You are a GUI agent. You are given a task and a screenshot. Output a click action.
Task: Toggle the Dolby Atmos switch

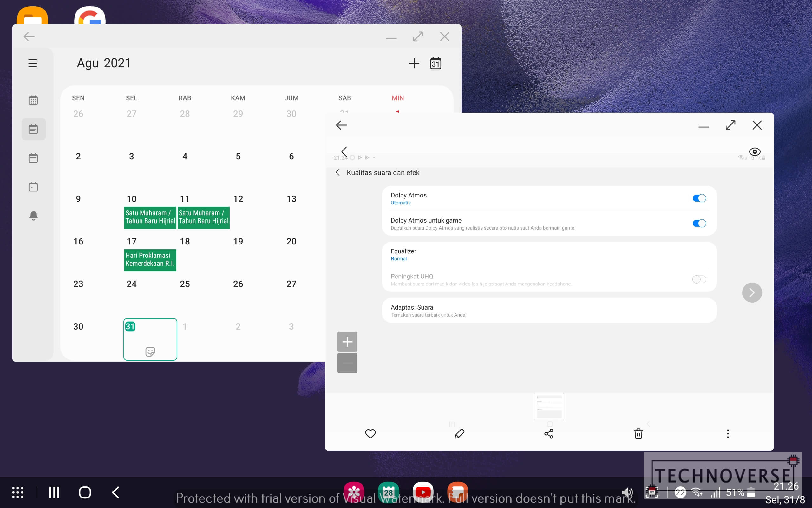(699, 198)
